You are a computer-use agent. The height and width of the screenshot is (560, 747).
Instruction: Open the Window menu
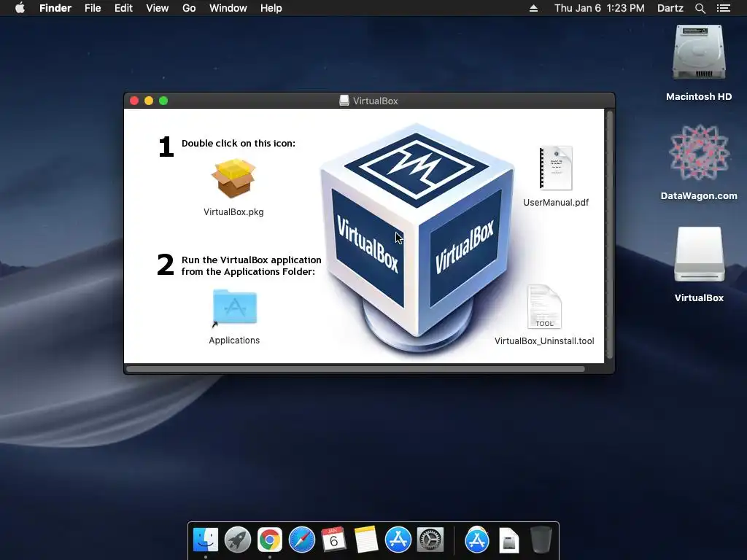coord(228,8)
